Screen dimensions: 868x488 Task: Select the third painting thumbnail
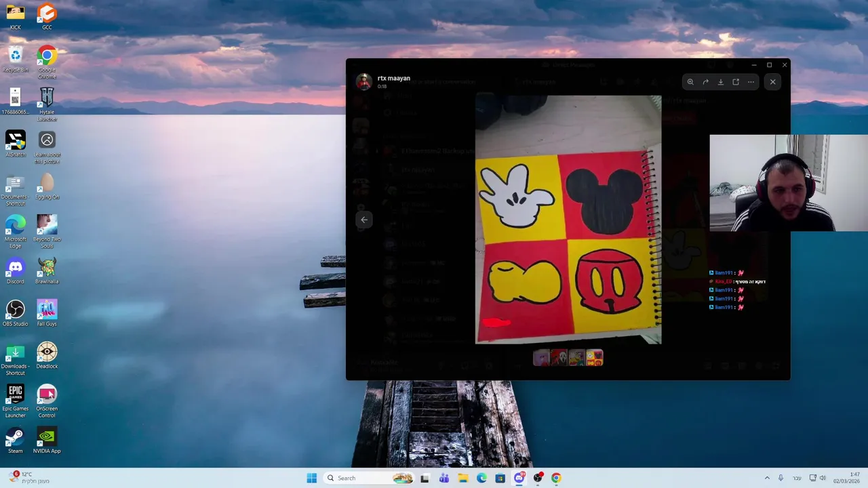(x=576, y=357)
